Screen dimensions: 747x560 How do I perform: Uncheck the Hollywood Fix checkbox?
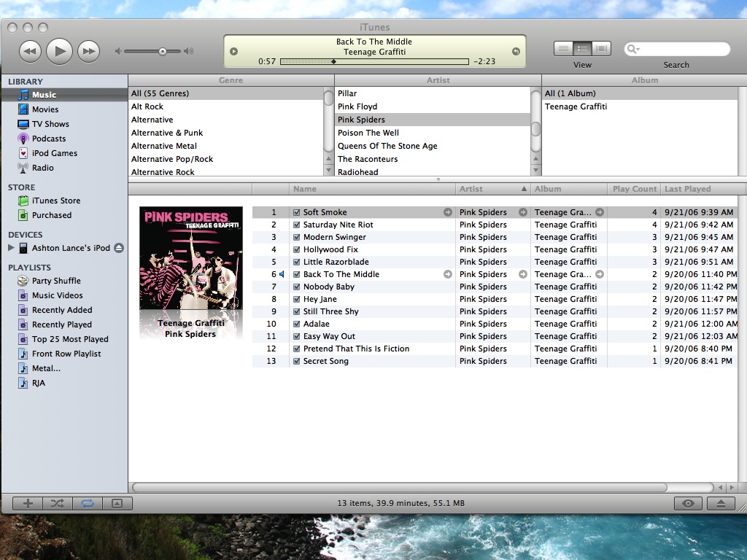point(296,249)
